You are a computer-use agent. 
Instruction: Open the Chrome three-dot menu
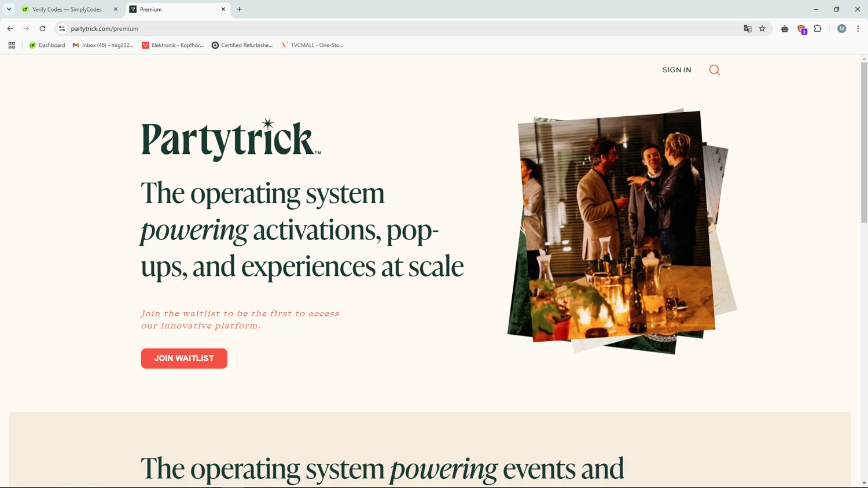pyautogui.click(x=858, y=28)
